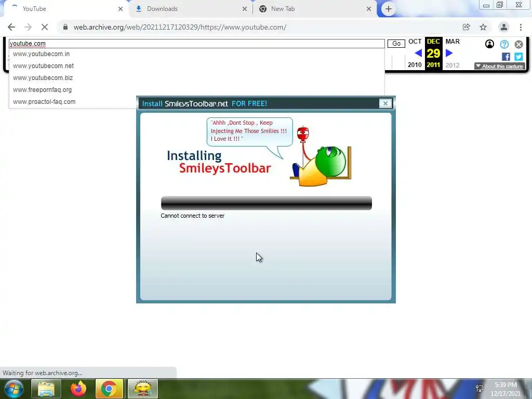
Task: Bookmark this page with the star
Action: 483,27
